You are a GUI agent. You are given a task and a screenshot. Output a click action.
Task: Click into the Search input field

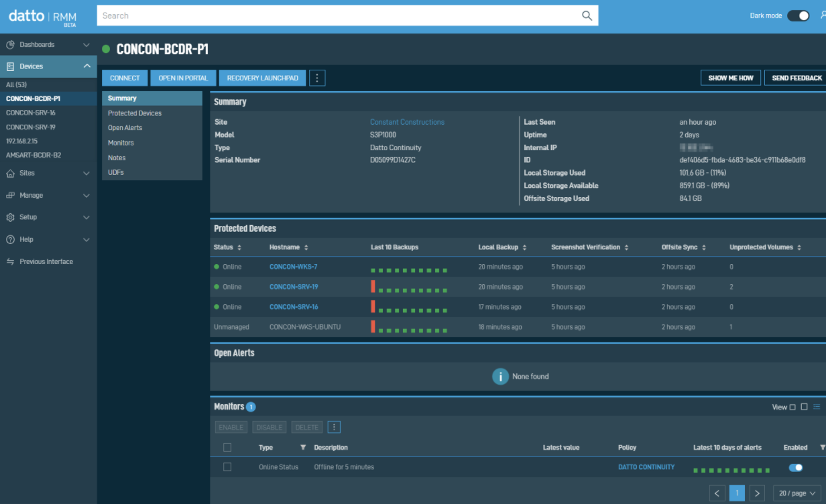(335, 16)
